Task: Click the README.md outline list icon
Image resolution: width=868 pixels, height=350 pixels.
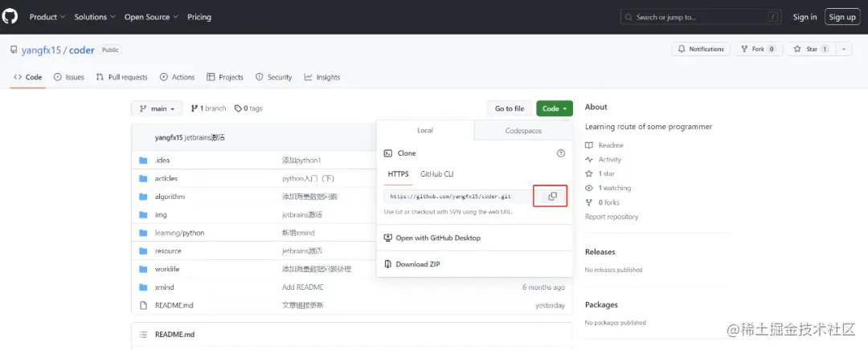Action: tap(143, 335)
